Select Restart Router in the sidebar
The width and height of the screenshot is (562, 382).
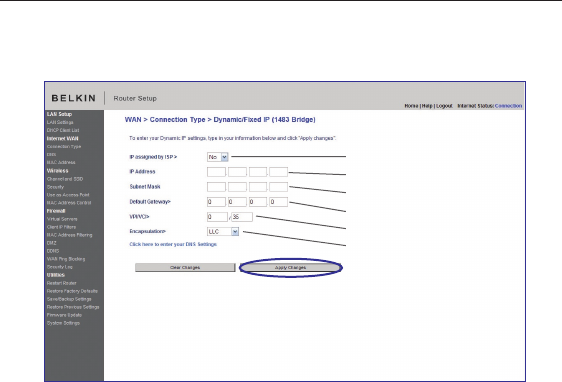[62, 283]
